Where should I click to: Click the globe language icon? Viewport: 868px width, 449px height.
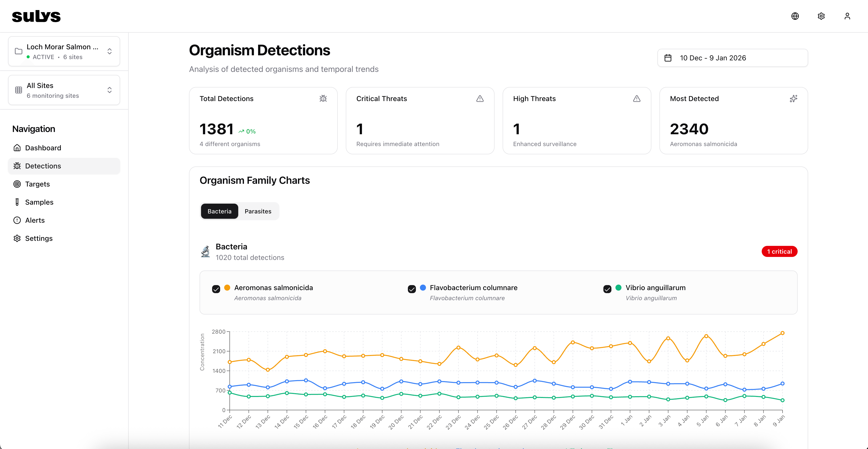[x=795, y=16]
